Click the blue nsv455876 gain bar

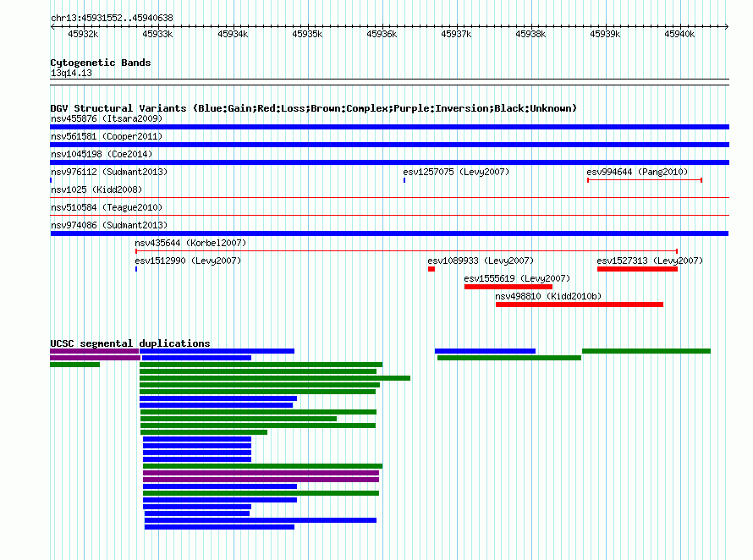[x=389, y=127]
